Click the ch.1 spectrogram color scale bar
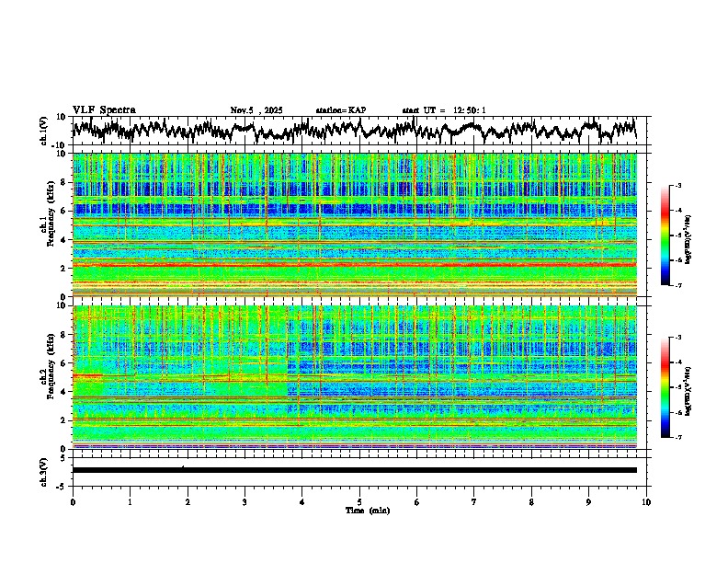This screenshot has width=728, height=563. click(665, 236)
